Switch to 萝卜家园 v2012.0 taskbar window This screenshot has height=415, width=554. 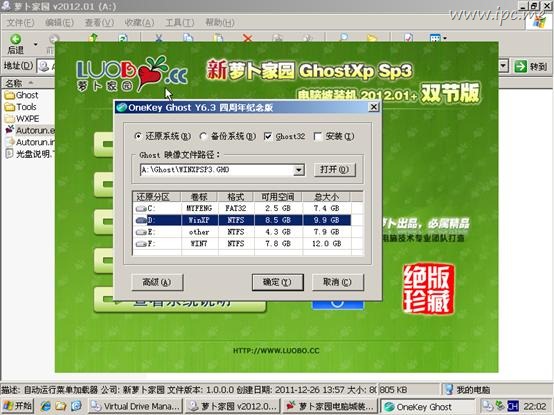[x=233, y=407]
